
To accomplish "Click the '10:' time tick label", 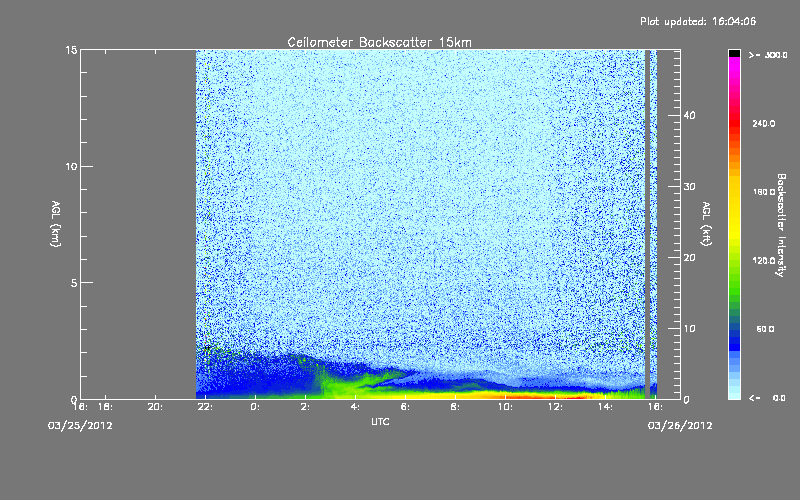I will (505, 407).
